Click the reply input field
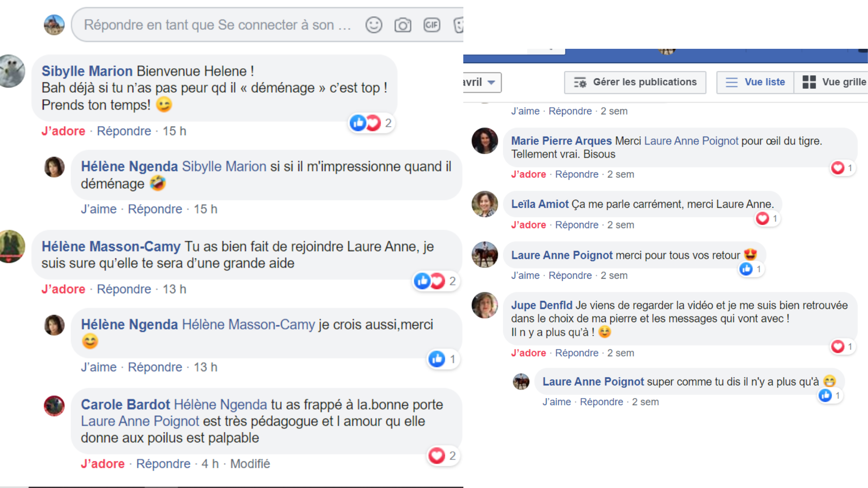868x488 pixels. click(x=217, y=25)
